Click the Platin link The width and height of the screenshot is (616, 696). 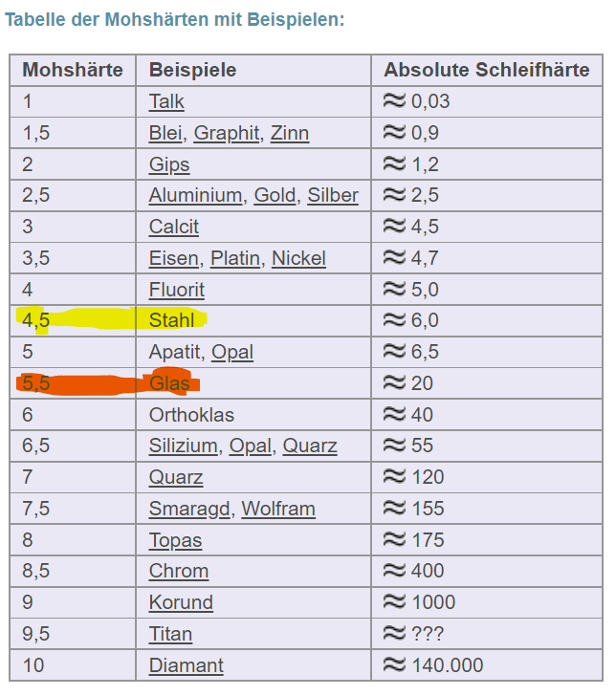235,258
